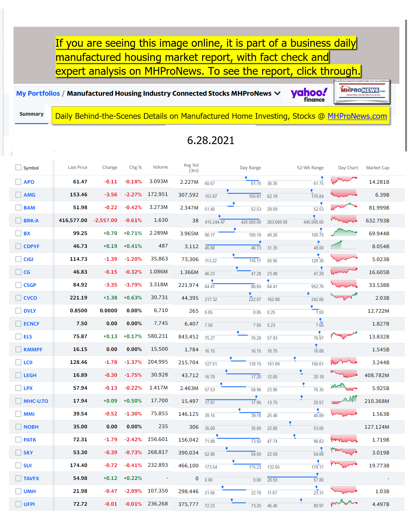
Task: Open the SUI ticker link
Action: pyautogui.click(x=27, y=465)
